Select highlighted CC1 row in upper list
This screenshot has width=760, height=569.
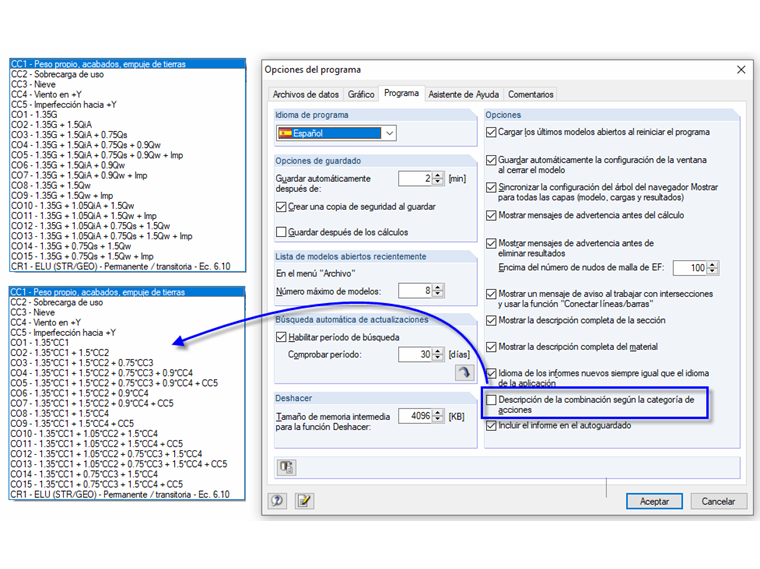point(127,64)
